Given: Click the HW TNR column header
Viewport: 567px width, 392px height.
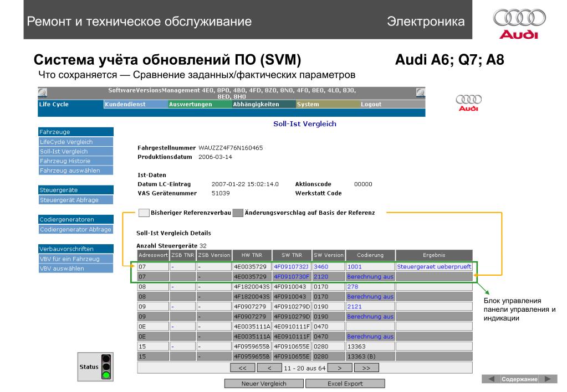Looking at the screenshot, I should click(252, 255).
